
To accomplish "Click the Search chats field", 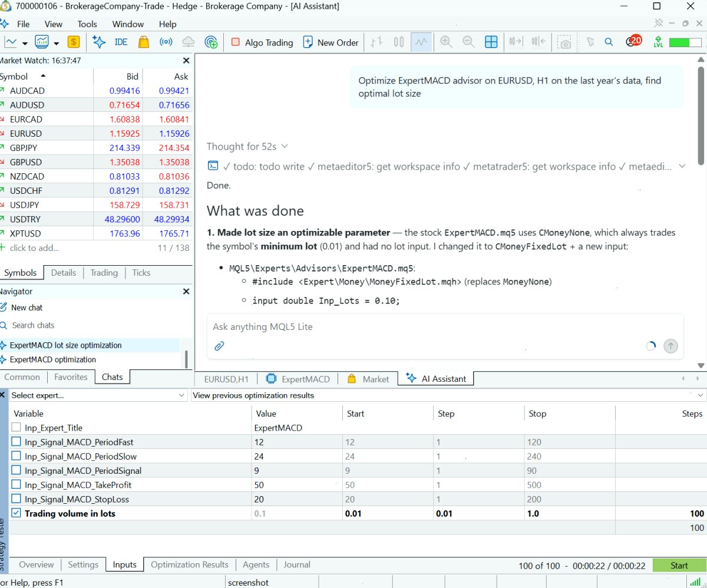I will [33, 325].
